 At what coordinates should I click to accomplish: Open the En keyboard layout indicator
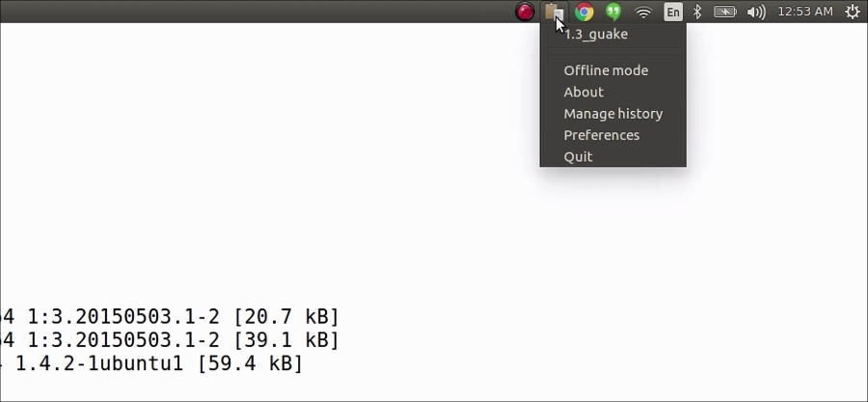pos(673,12)
